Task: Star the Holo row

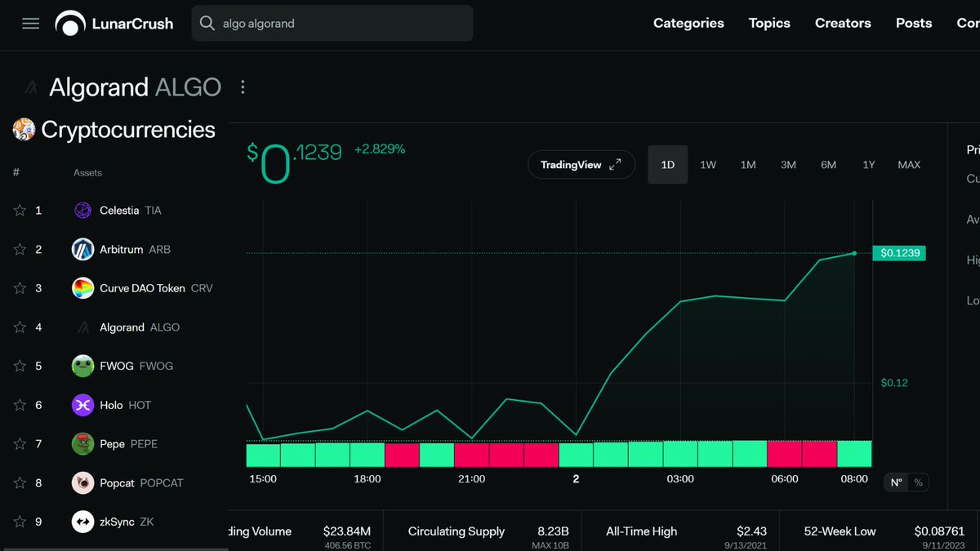Action: [x=20, y=405]
